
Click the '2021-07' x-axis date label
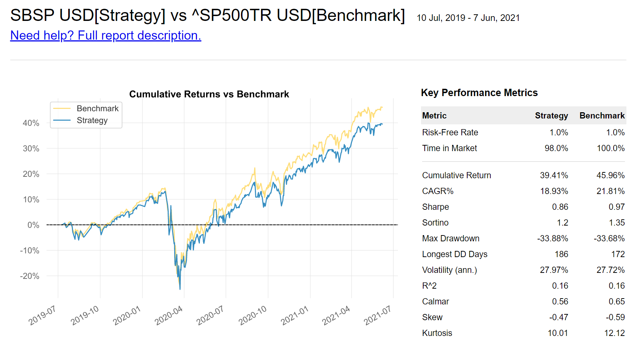378,315
